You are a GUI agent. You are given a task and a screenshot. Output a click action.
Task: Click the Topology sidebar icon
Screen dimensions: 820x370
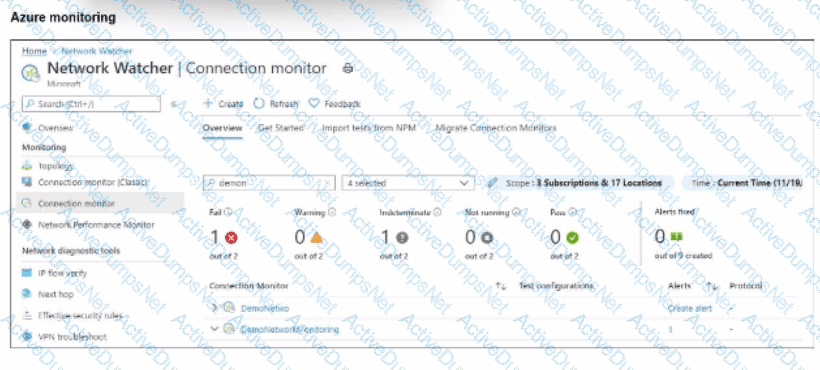tap(27, 166)
